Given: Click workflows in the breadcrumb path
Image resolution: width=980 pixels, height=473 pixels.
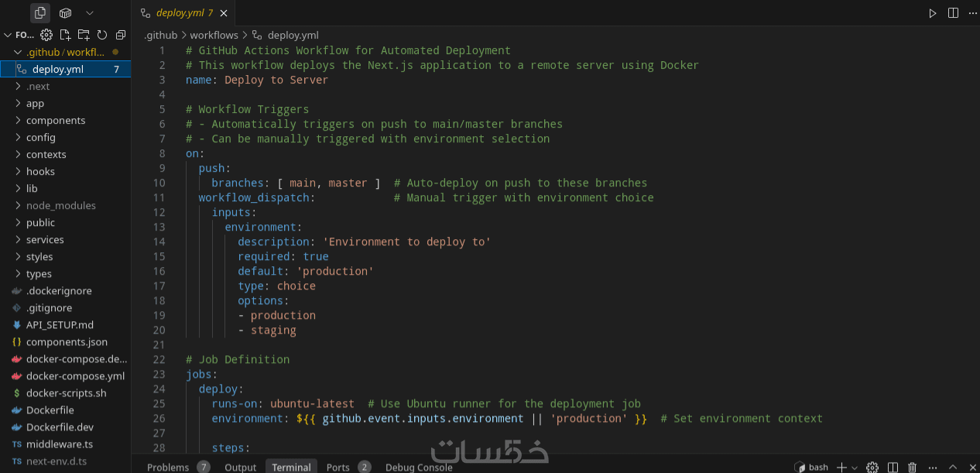Looking at the screenshot, I should tap(214, 35).
